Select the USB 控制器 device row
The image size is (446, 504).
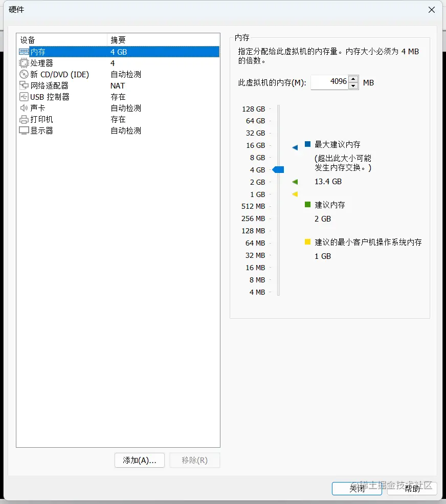pyautogui.click(x=118, y=97)
